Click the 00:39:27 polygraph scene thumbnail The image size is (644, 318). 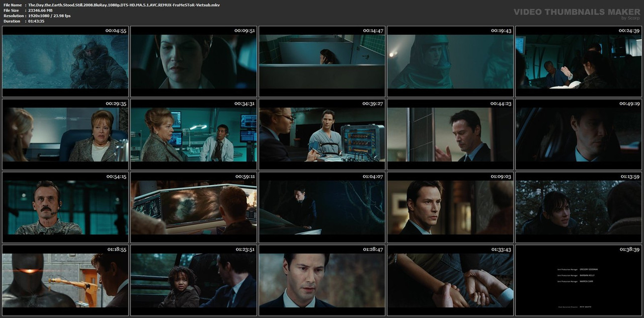click(x=322, y=134)
